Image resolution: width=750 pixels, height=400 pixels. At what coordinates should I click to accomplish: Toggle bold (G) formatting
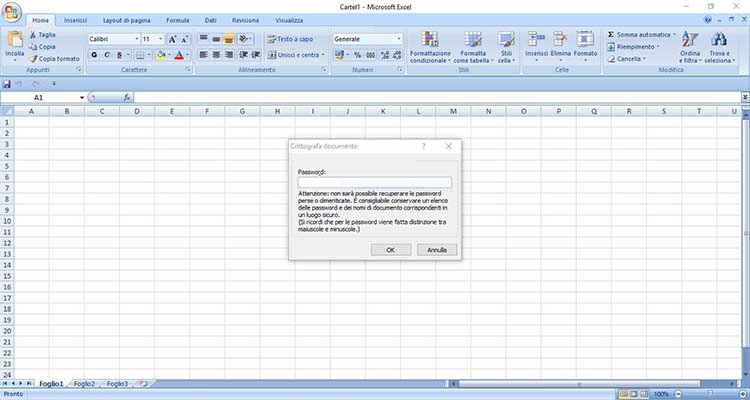[94, 55]
